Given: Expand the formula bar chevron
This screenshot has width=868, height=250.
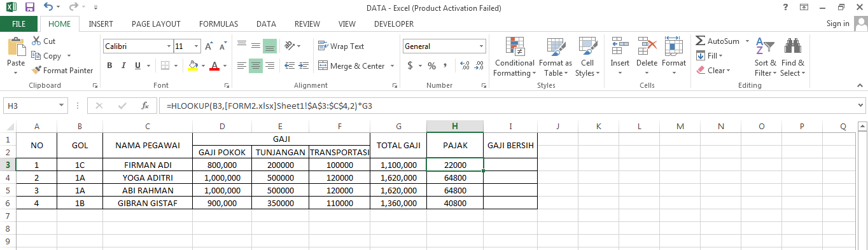Looking at the screenshot, I should click(x=861, y=106).
